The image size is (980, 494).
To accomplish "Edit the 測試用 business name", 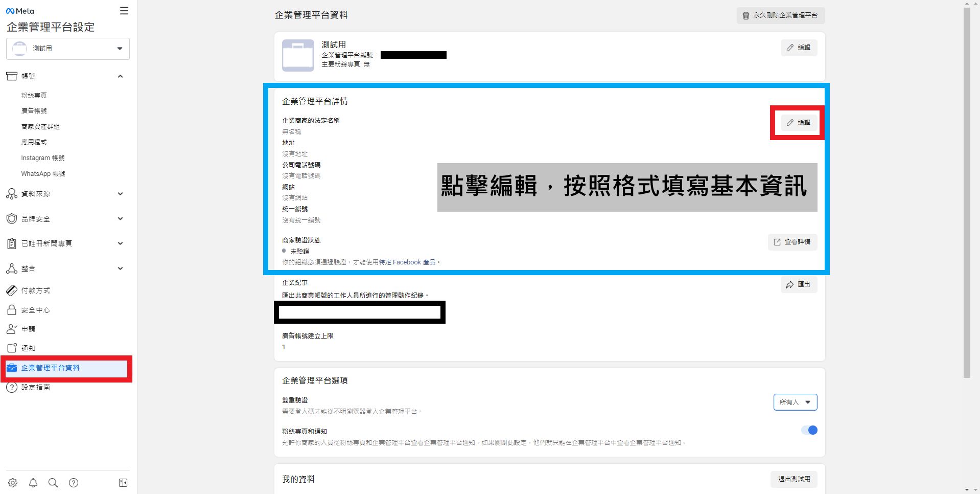I will click(799, 48).
